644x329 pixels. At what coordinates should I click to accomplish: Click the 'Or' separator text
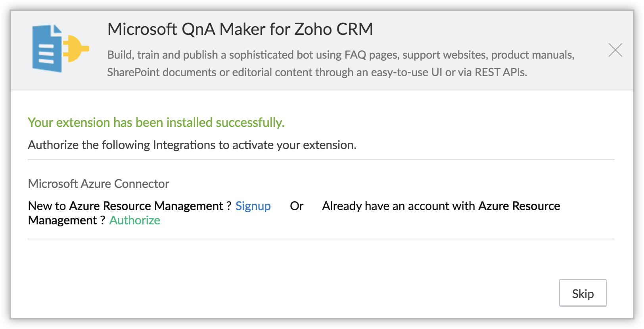pos(297,206)
